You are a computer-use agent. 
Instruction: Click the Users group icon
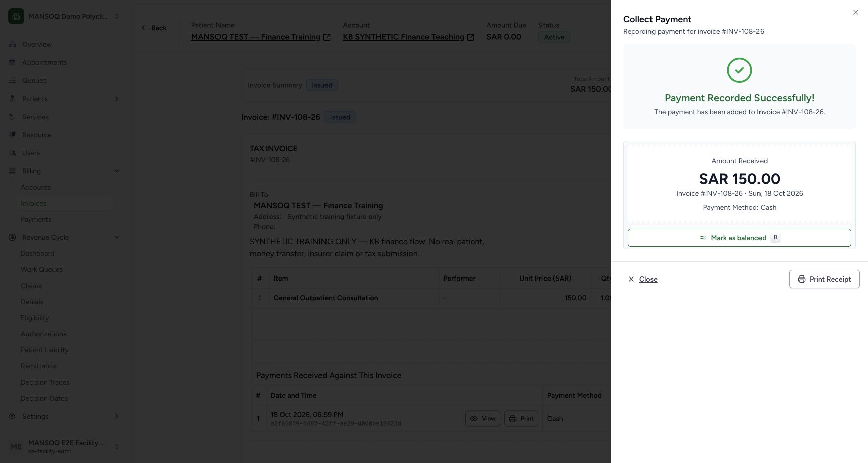(x=12, y=153)
